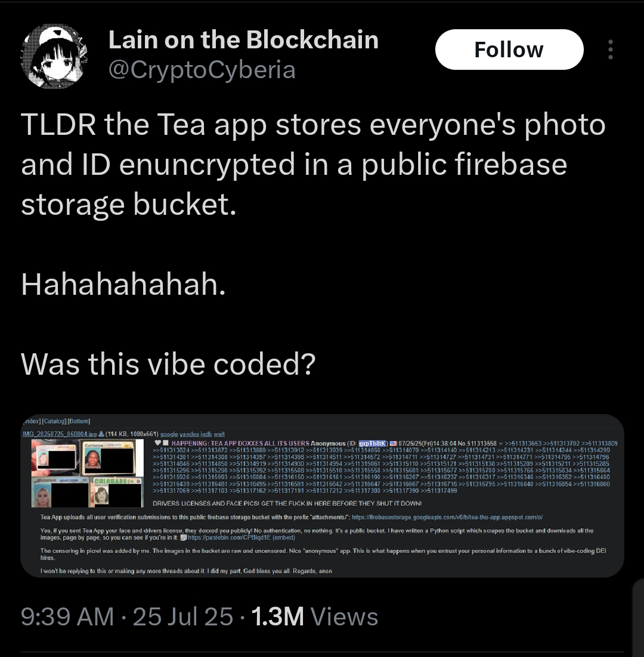Open the google reverse image search link
This screenshot has height=657, width=644.
169,434
